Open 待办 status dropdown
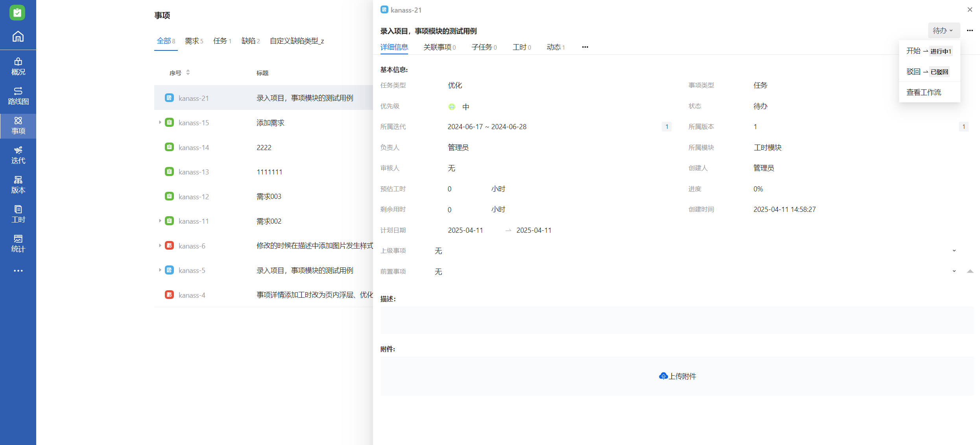Viewport: 980px width, 445px height. pos(943,30)
